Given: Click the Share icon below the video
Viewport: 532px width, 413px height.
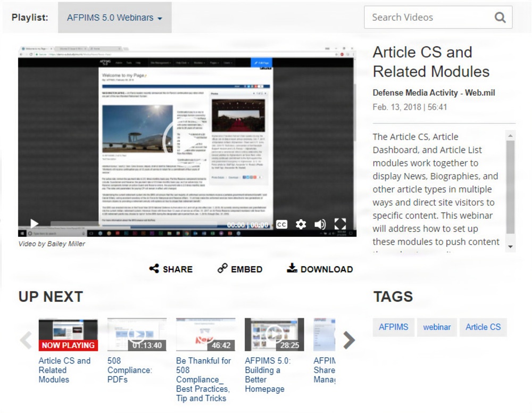Looking at the screenshot, I should (154, 268).
